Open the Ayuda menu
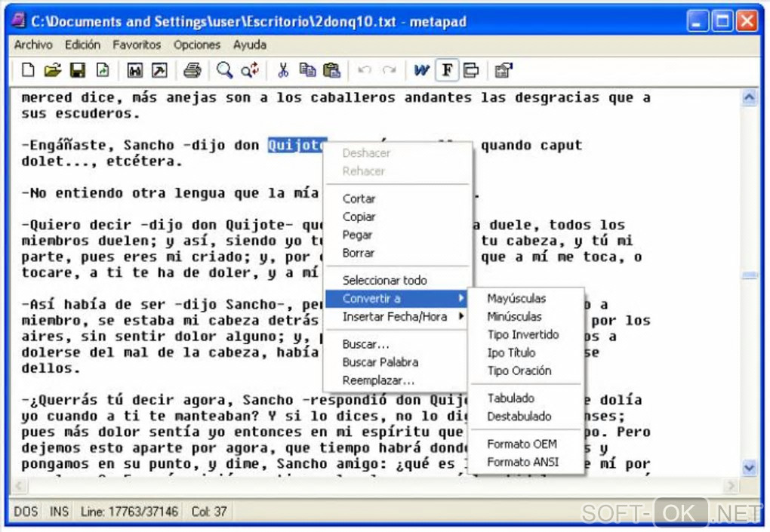 point(249,45)
